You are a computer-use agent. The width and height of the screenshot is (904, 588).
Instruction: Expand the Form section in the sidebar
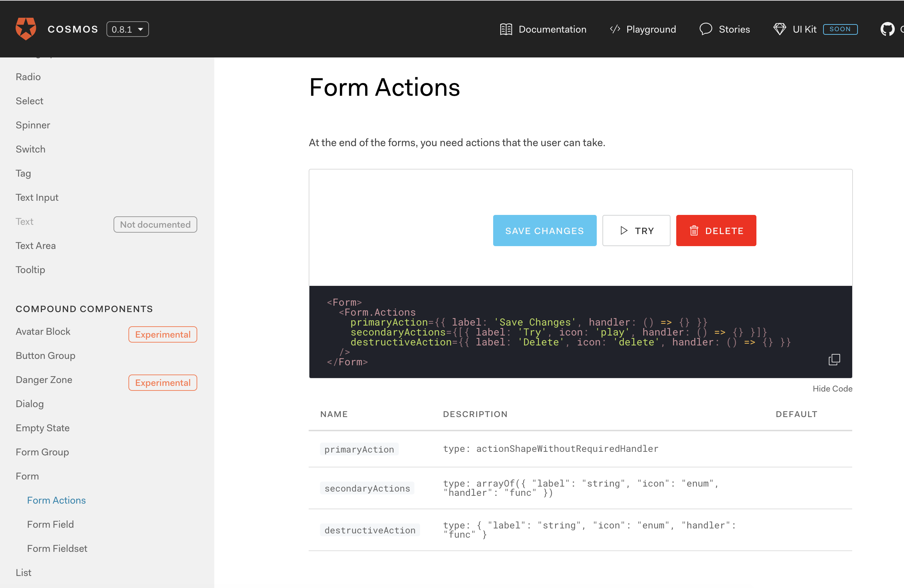(x=27, y=476)
